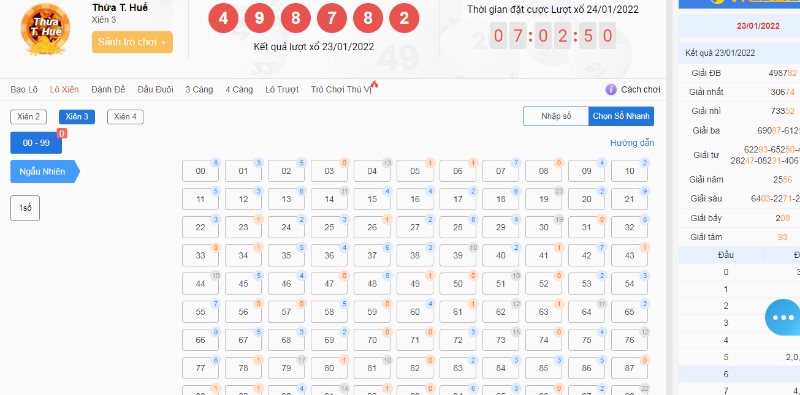
Task: Click the Giải tám row label
Action: tap(706, 237)
